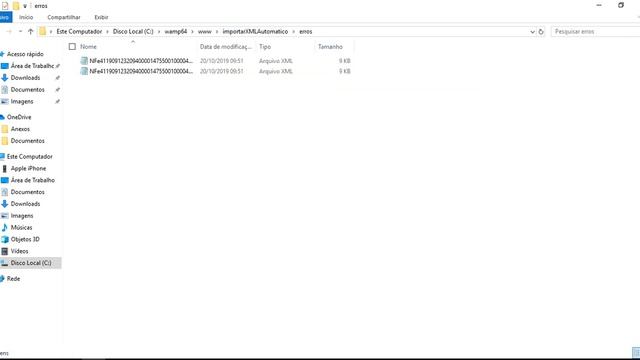640x360 pixels.
Task: Select Disco Local (C:) in the sidebar
Action: click(31, 263)
